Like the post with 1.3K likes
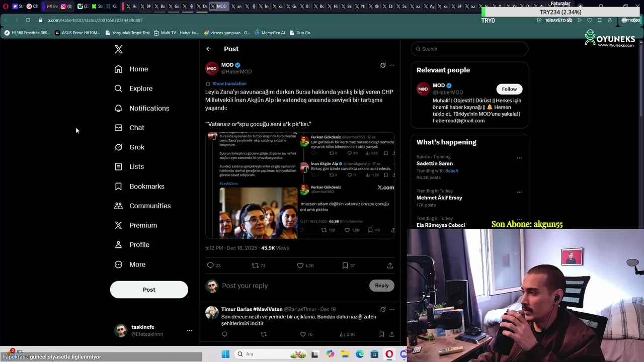Image resolution: width=644 pixels, height=362 pixels. [x=300, y=265]
